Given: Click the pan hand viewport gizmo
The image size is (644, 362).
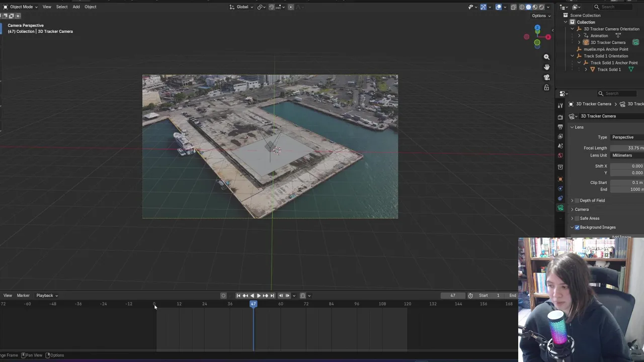Looking at the screenshot, I should point(546,67).
